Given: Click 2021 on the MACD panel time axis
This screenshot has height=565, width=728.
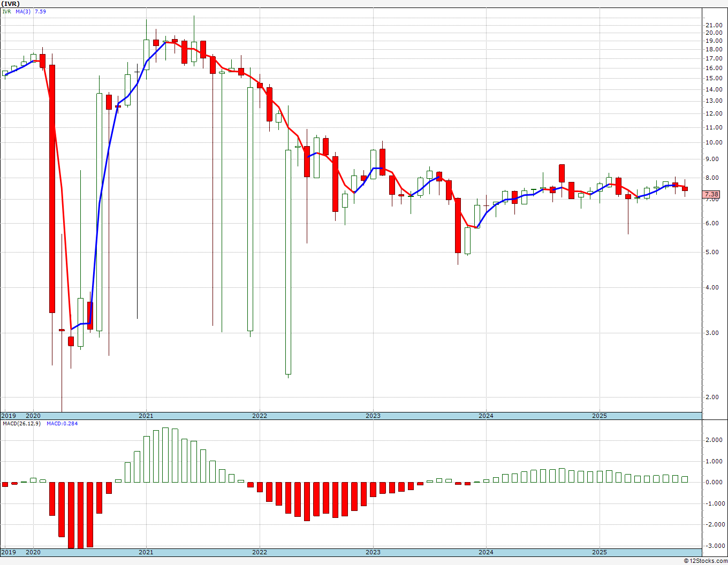Looking at the screenshot, I should (x=146, y=552).
